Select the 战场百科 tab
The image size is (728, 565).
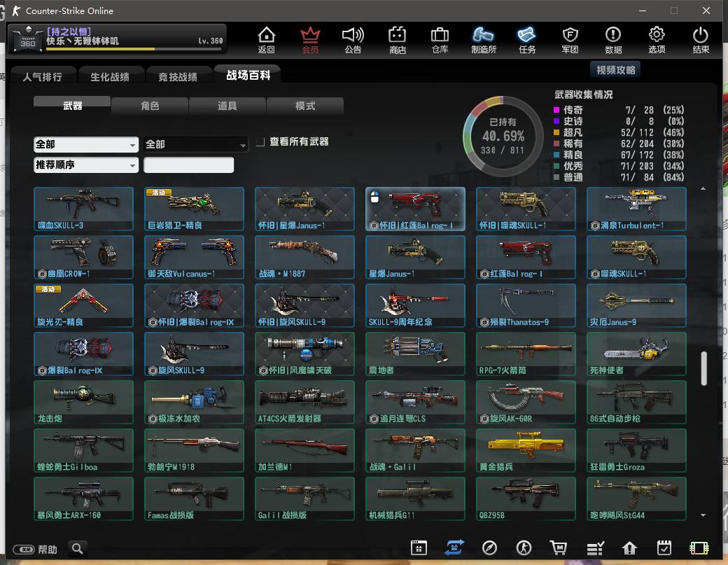click(x=248, y=75)
